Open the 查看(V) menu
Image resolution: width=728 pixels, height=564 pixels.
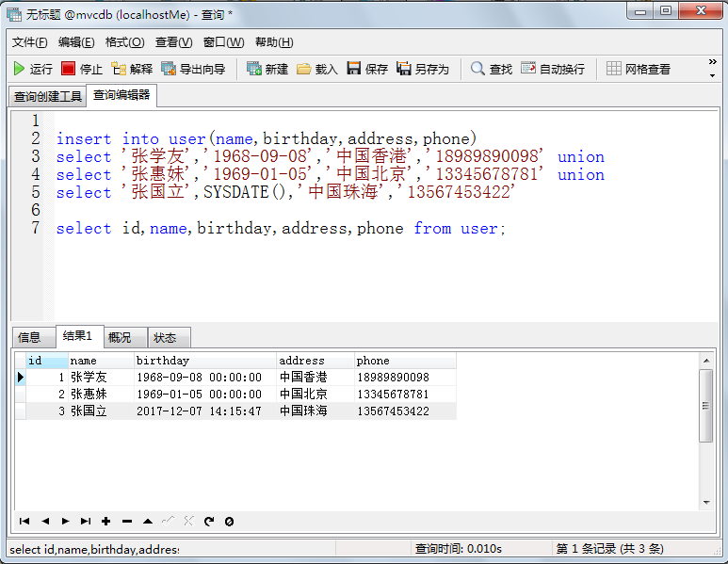pyautogui.click(x=173, y=42)
